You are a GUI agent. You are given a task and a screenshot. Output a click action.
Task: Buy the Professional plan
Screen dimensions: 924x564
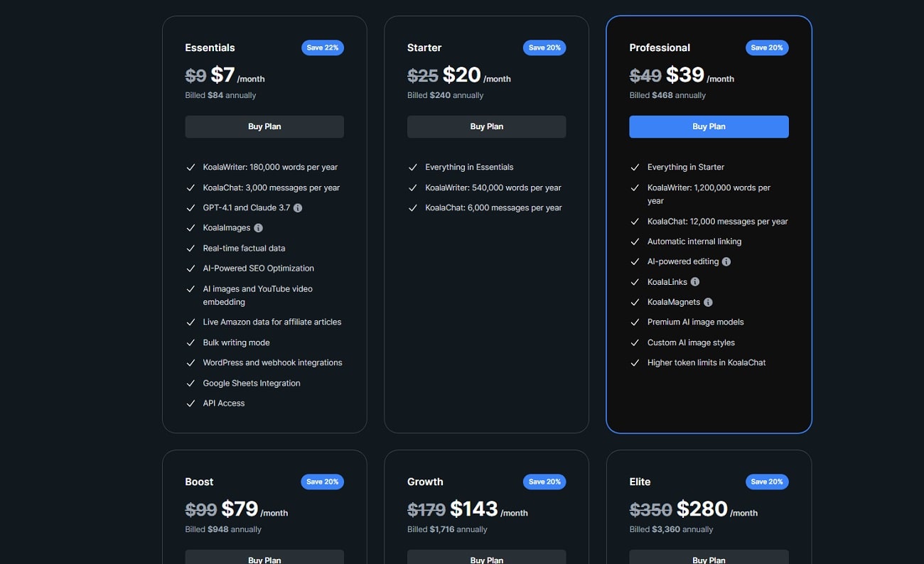click(709, 126)
